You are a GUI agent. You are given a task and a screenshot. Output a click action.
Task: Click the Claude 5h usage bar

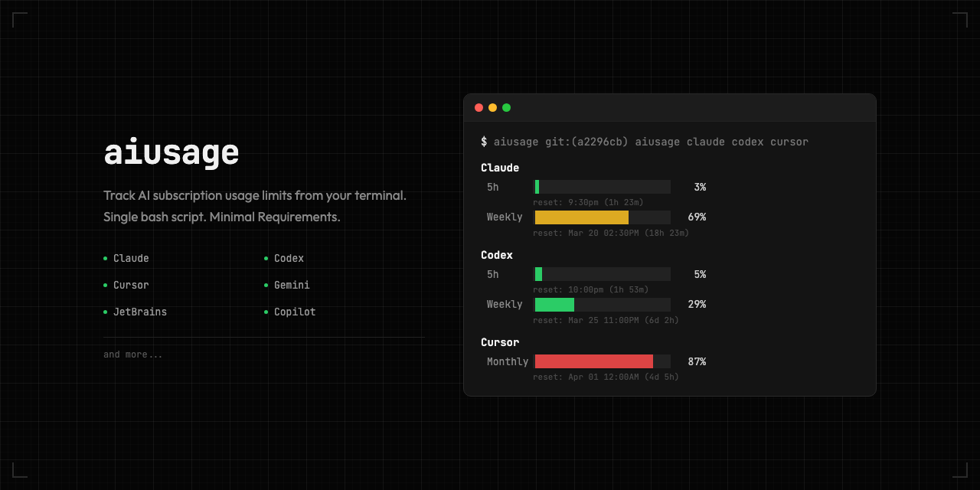point(602,187)
